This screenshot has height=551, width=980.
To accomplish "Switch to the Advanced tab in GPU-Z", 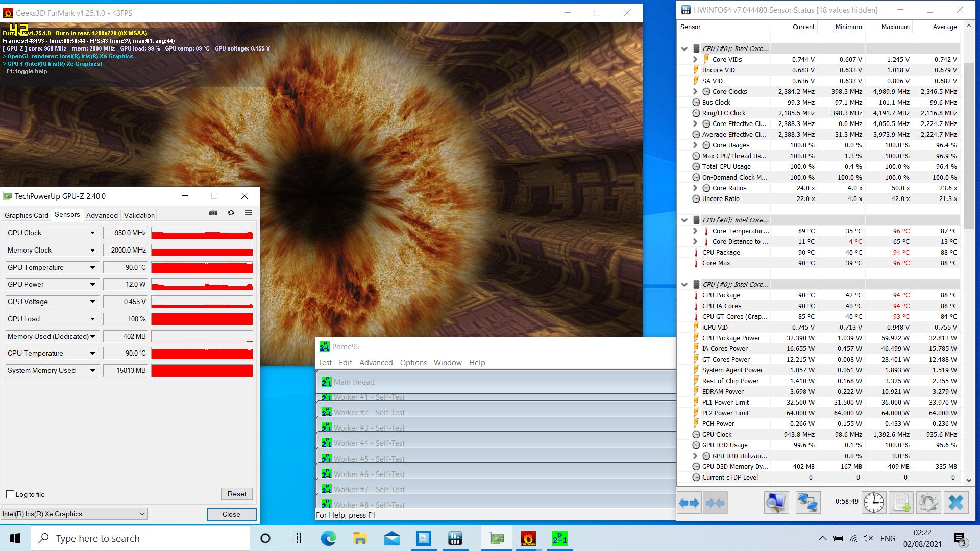I will pyautogui.click(x=102, y=215).
